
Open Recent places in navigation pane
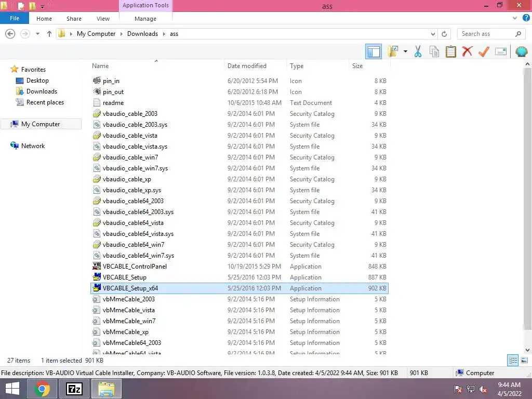click(45, 102)
